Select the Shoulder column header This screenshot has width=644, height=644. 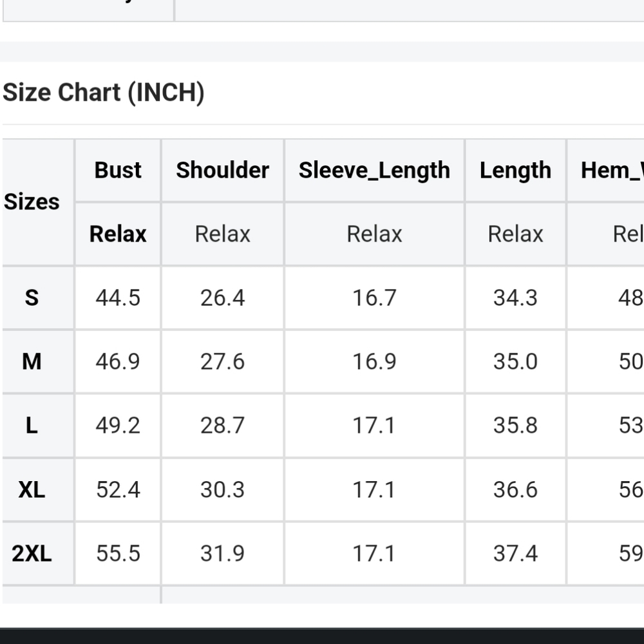tap(222, 170)
